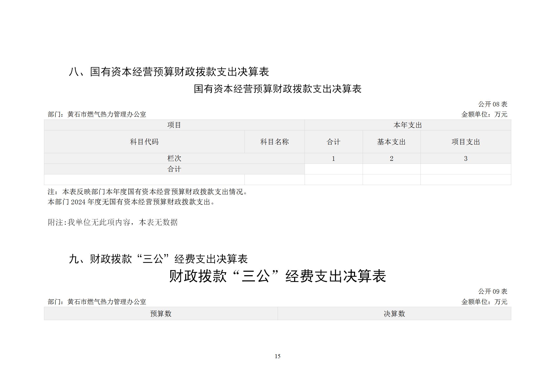Select the 本年支出 header cell

coord(407,125)
